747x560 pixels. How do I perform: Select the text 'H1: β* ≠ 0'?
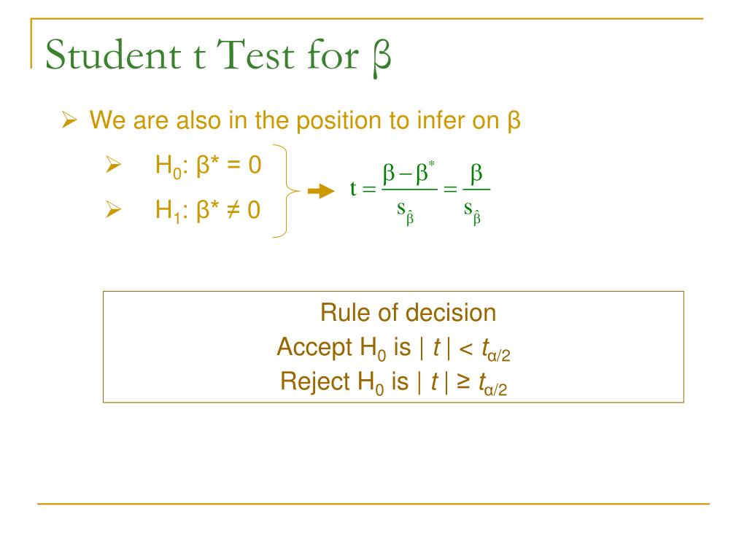click(x=208, y=210)
